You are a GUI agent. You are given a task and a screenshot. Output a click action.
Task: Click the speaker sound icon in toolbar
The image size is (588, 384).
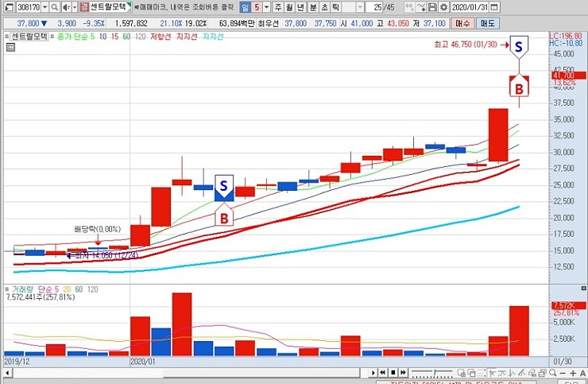64,6
